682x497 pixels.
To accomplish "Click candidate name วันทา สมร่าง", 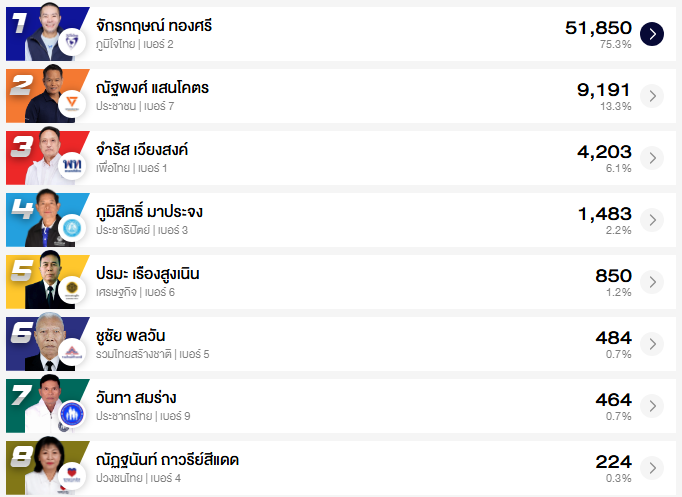I will pyautogui.click(x=136, y=398).
